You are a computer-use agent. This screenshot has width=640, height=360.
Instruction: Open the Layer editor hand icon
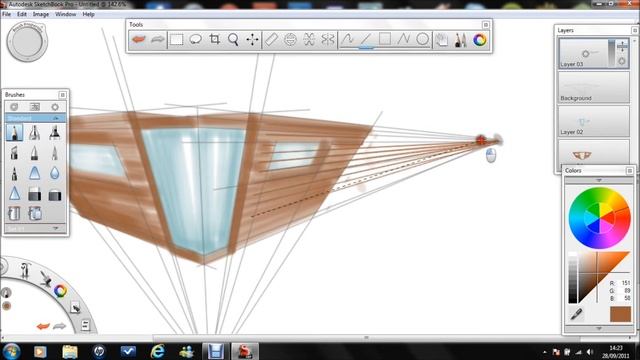click(442, 40)
